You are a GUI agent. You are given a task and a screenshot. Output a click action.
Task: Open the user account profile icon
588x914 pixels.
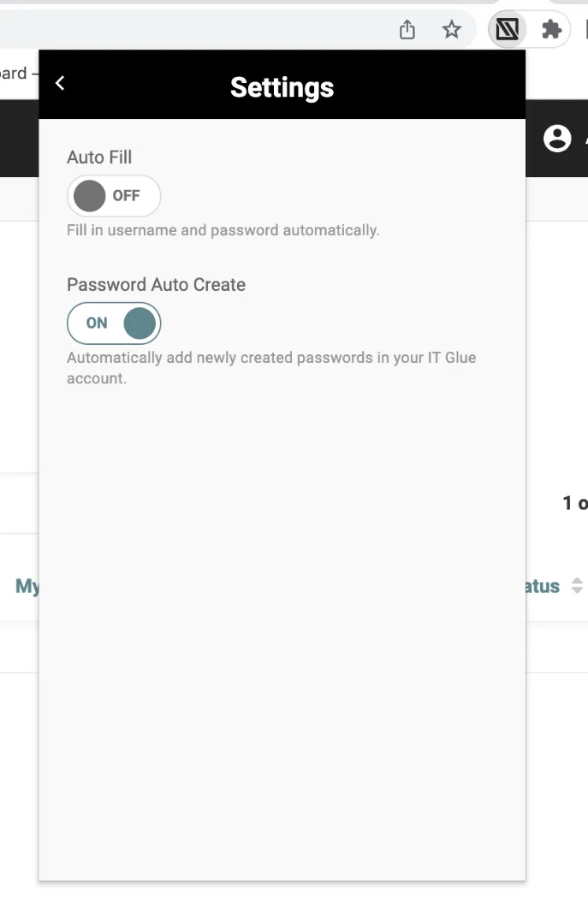pyautogui.click(x=557, y=139)
